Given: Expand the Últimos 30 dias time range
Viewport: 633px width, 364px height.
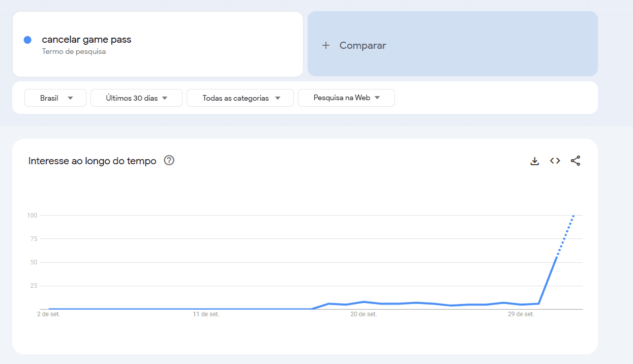Looking at the screenshot, I should click(x=136, y=98).
